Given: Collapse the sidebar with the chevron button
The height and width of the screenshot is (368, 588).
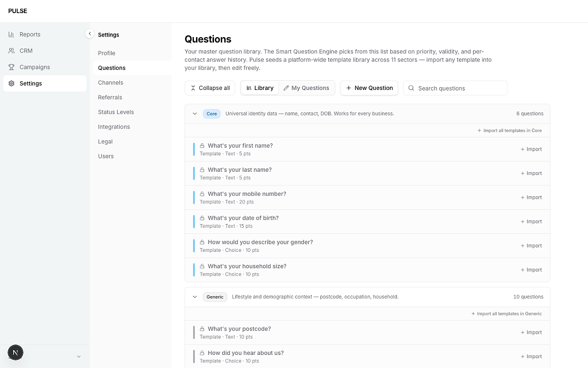Looking at the screenshot, I should [90, 34].
